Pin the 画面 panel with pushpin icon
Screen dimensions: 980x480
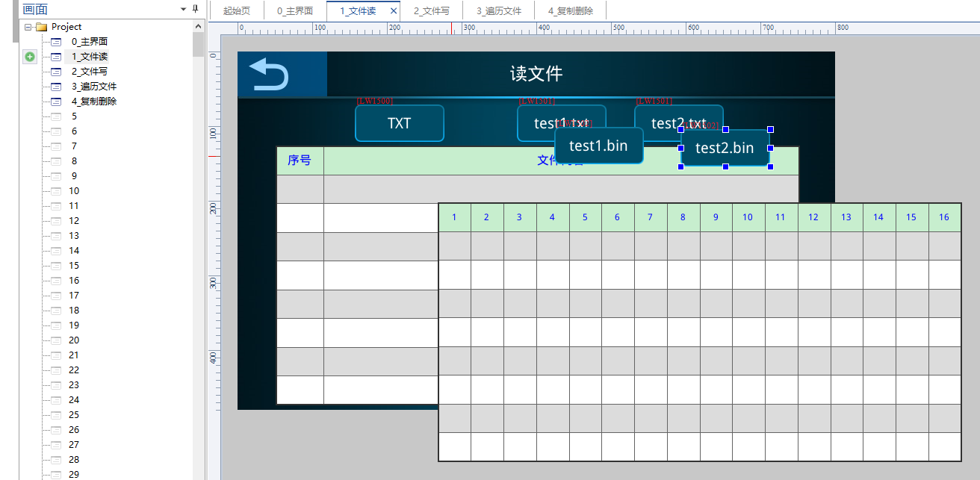point(196,9)
